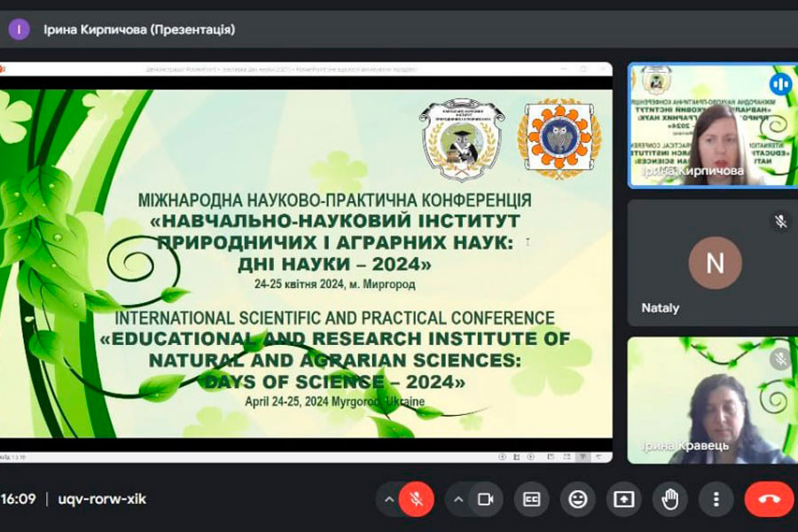The height and width of the screenshot is (532, 798).
Task: Expand audio settings arrow beside the microphone
Action: 388,499
